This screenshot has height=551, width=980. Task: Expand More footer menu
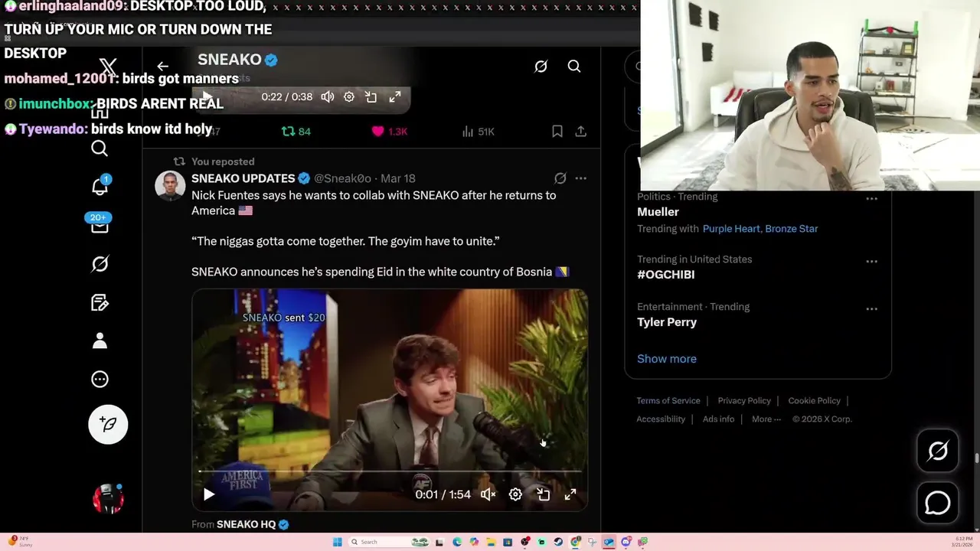(766, 419)
